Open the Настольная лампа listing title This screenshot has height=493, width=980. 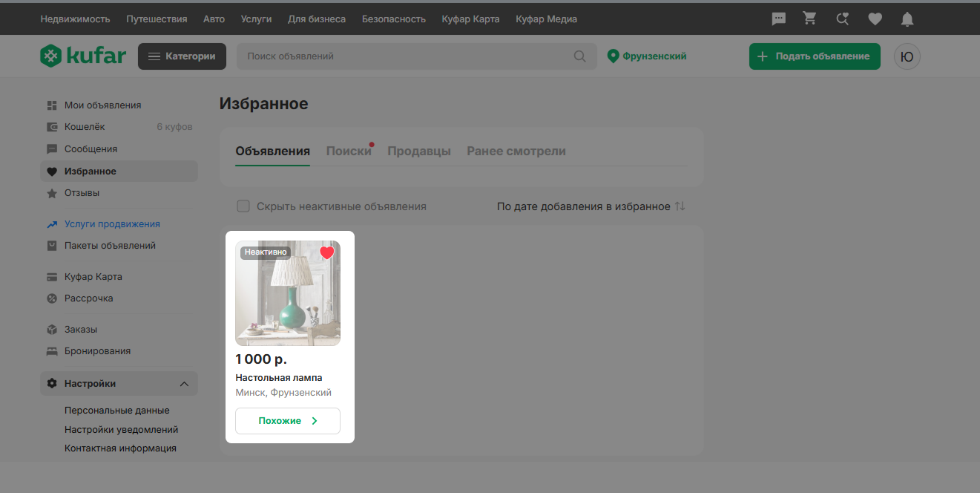point(279,378)
